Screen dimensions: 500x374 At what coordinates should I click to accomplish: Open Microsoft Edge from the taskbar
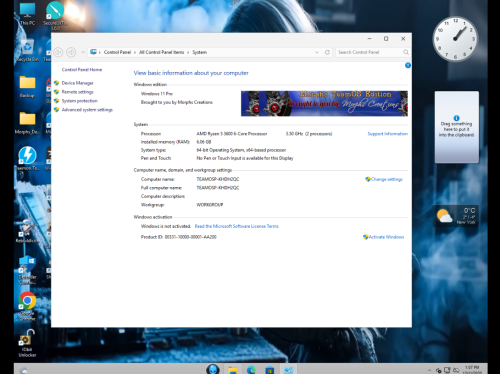click(251, 369)
